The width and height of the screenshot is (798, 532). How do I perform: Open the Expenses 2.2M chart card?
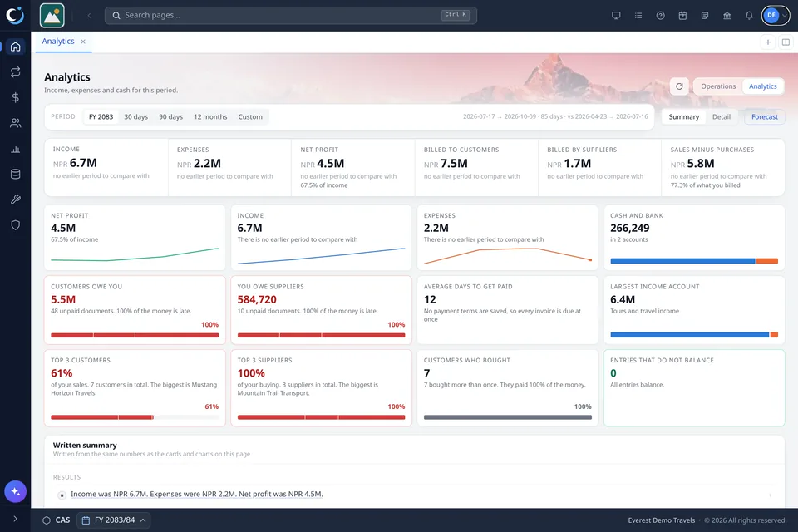pyautogui.click(x=507, y=238)
